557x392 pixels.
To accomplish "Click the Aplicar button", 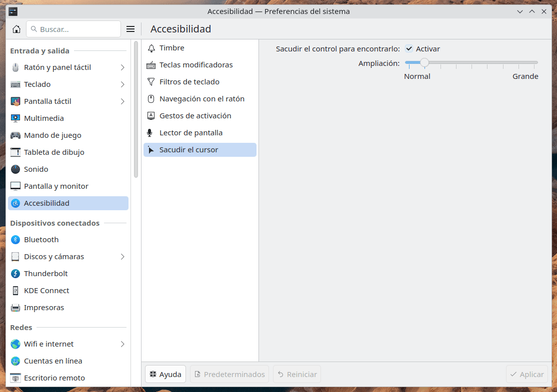I will click(x=527, y=374).
